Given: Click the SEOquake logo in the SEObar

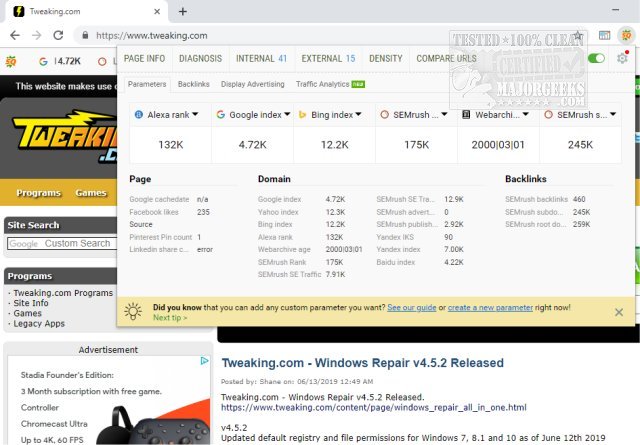Looking at the screenshot, I should pyautogui.click(x=11, y=62).
